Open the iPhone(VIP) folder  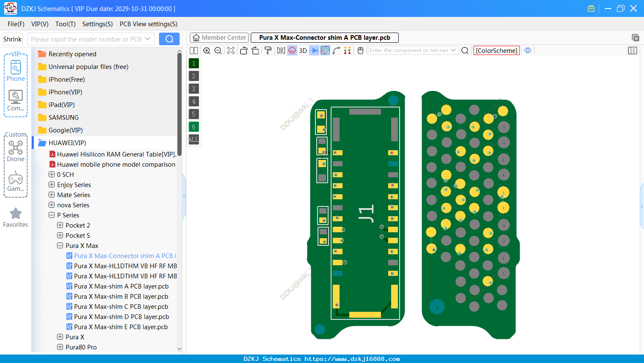point(65,92)
